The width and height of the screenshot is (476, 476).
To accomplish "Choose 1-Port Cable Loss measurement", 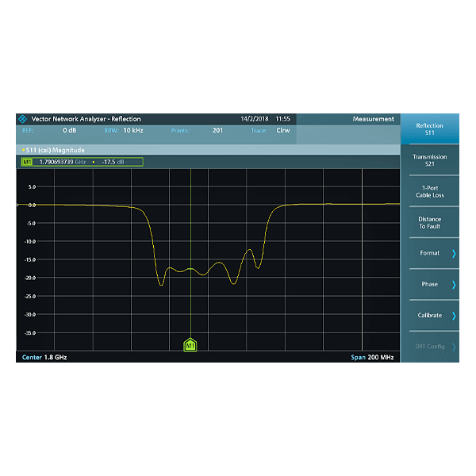I will pos(429,191).
